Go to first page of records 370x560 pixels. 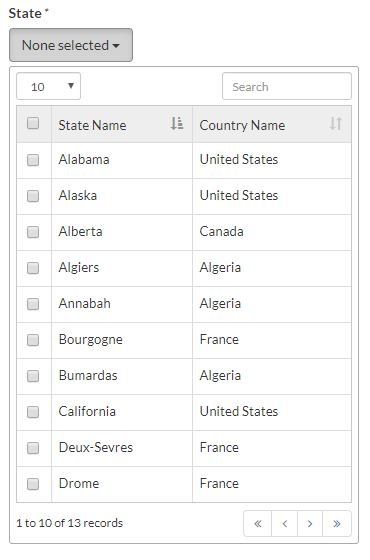coord(258,524)
